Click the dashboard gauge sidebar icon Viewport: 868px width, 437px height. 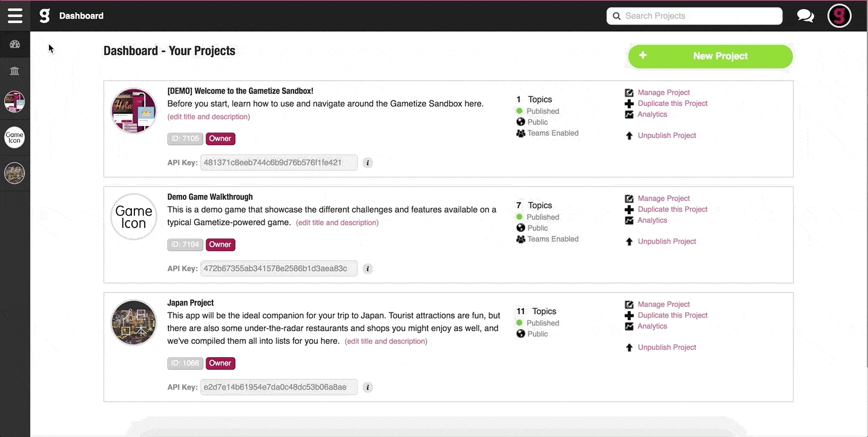pos(15,44)
